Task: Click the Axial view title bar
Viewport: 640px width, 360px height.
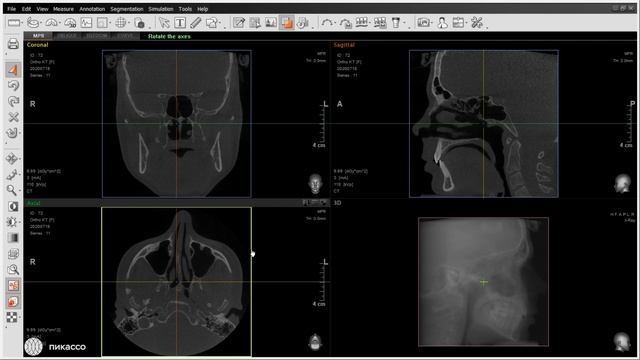Action: [176, 203]
